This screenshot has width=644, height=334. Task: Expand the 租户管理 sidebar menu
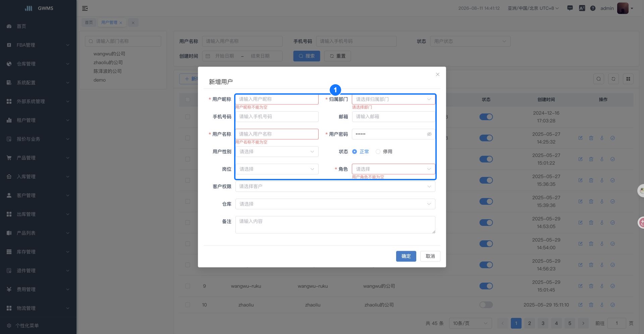pyautogui.click(x=38, y=120)
